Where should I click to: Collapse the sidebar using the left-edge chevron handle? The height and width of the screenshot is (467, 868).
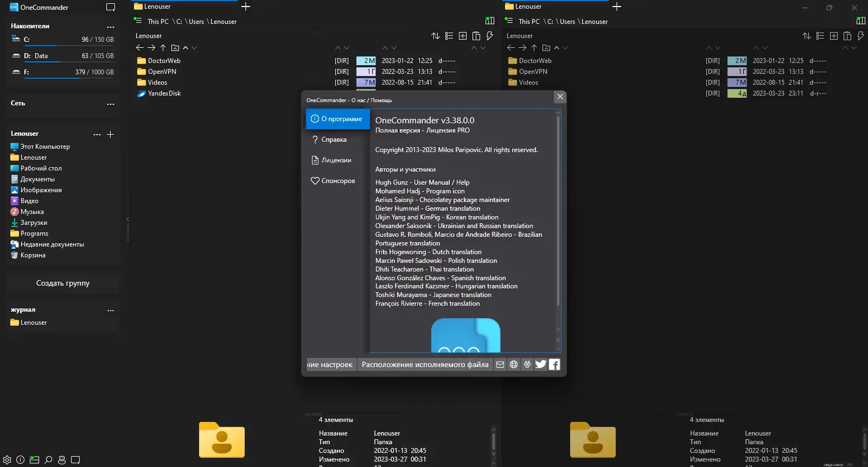(x=127, y=219)
